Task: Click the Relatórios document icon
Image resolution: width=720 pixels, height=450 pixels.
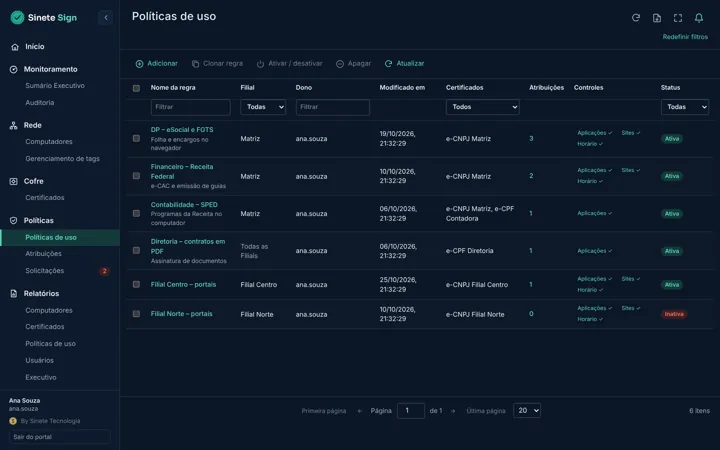Action: [13, 293]
